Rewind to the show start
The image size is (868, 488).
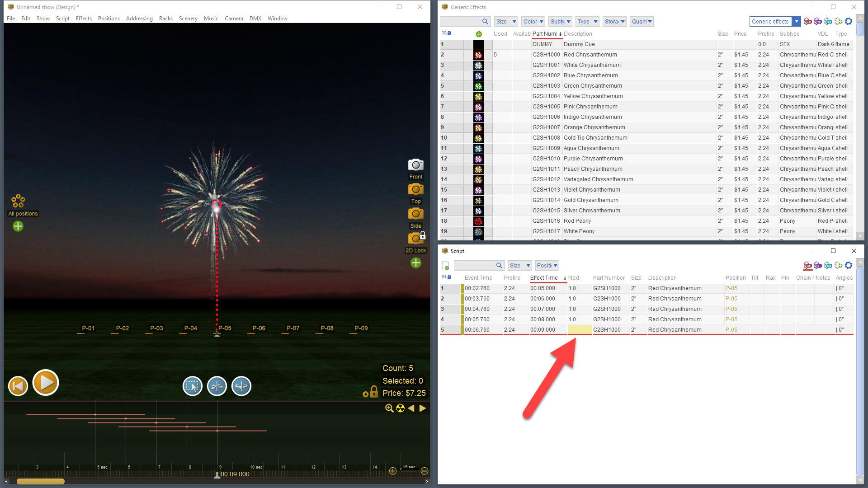pos(18,386)
